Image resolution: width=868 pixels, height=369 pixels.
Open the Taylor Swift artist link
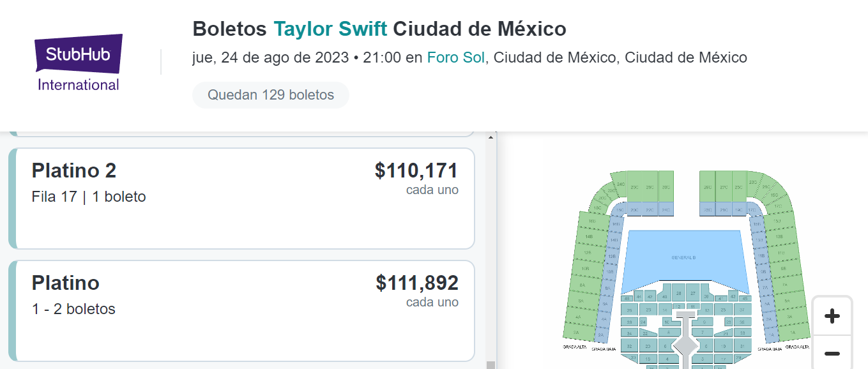330,29
